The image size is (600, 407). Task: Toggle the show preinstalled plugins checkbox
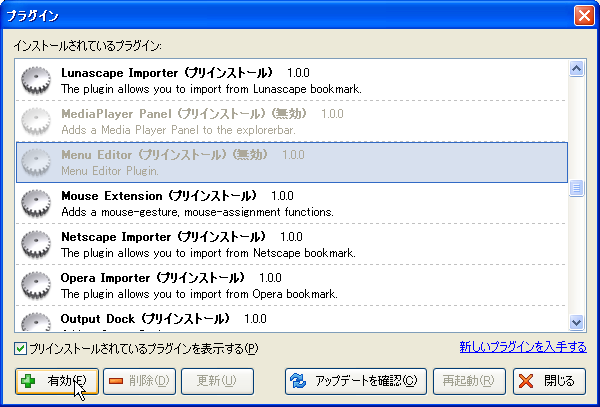(20, 348)
